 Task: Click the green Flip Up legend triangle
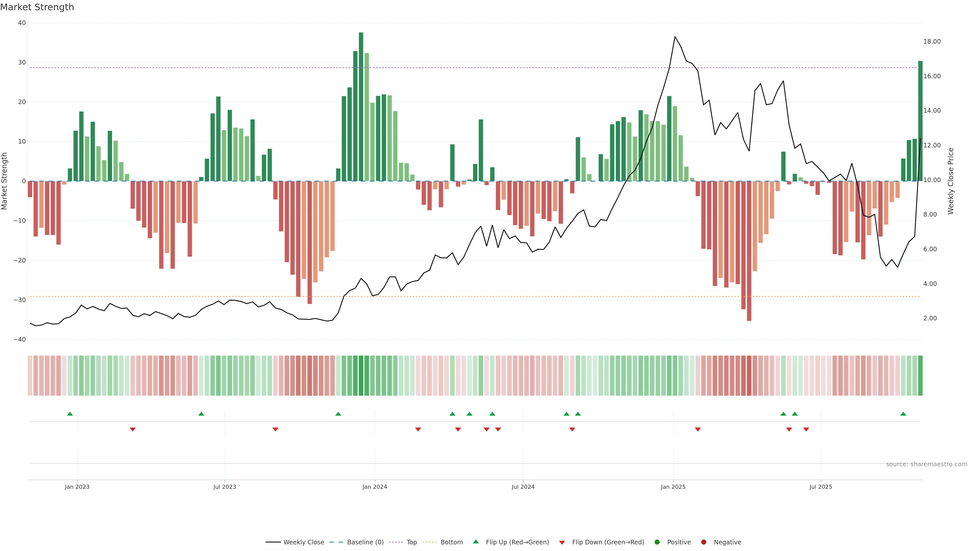[475, 542]
